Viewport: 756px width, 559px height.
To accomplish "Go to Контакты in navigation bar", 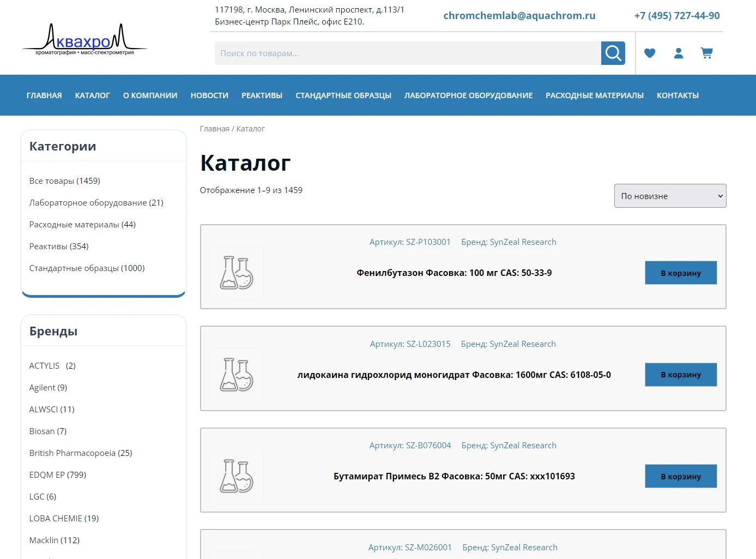I will point(677,95).
